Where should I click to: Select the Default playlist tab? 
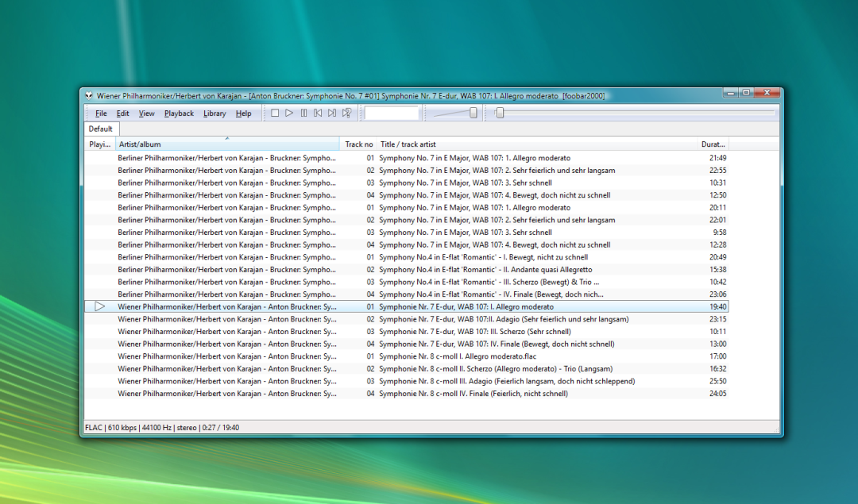point(101,129)
